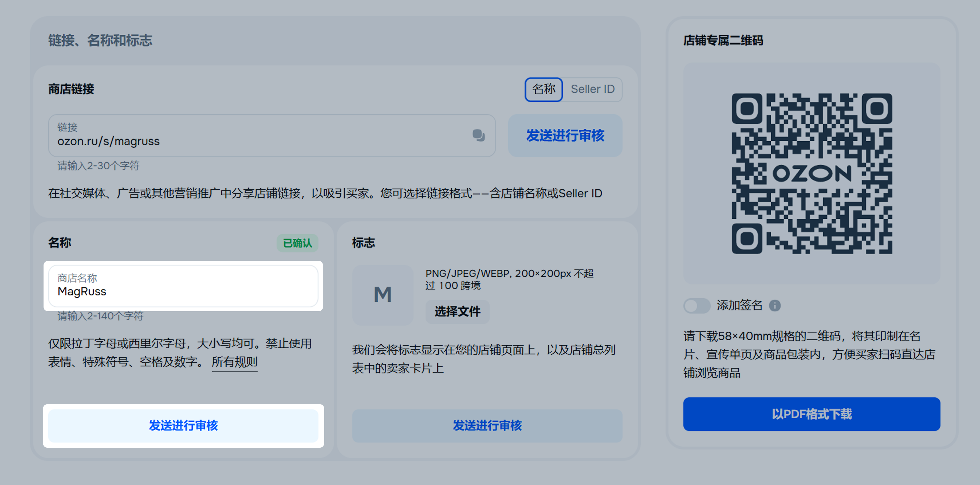The width and height of the screenshot is (980, 485).
Task: Focus the 商店名称 MagRuss input field
Action: pos(183,286)
